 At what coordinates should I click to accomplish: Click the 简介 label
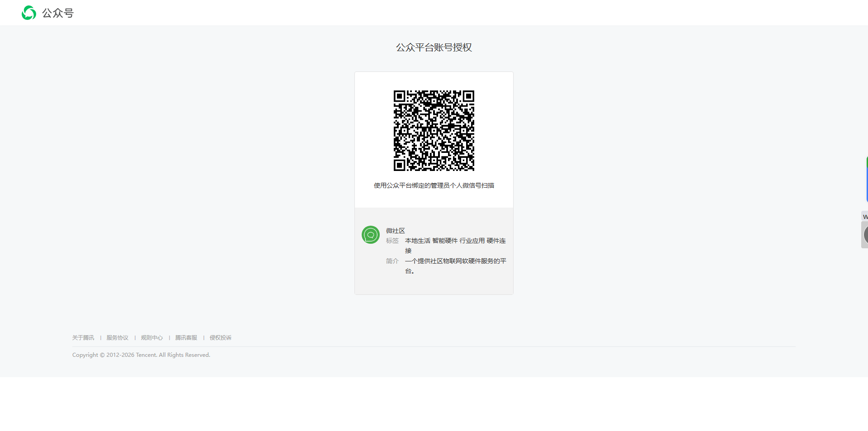[x=392, y=261]
